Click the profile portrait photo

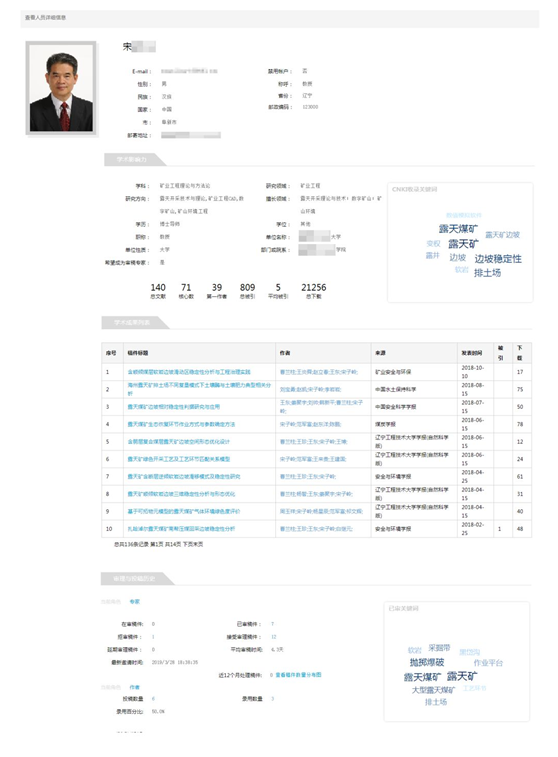coord(61,88)
